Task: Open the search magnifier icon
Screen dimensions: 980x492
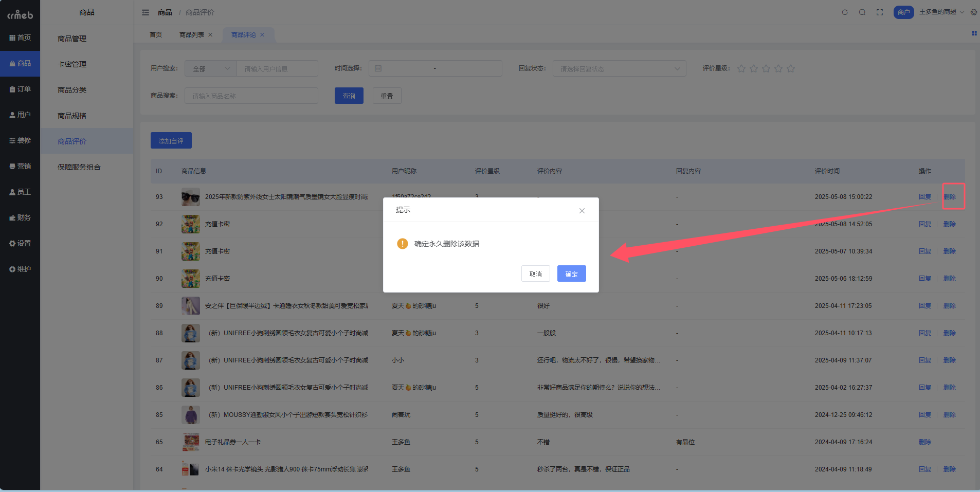Action: point(862,12)
